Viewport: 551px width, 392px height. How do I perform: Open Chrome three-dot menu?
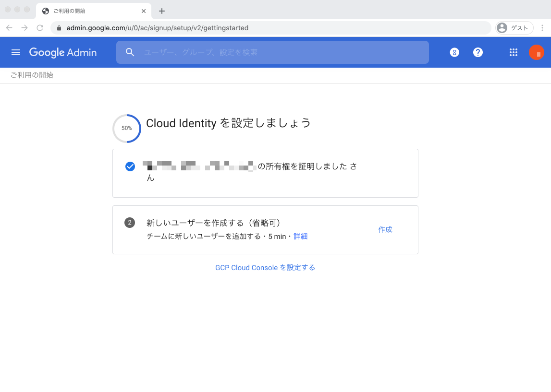(542, 28)
